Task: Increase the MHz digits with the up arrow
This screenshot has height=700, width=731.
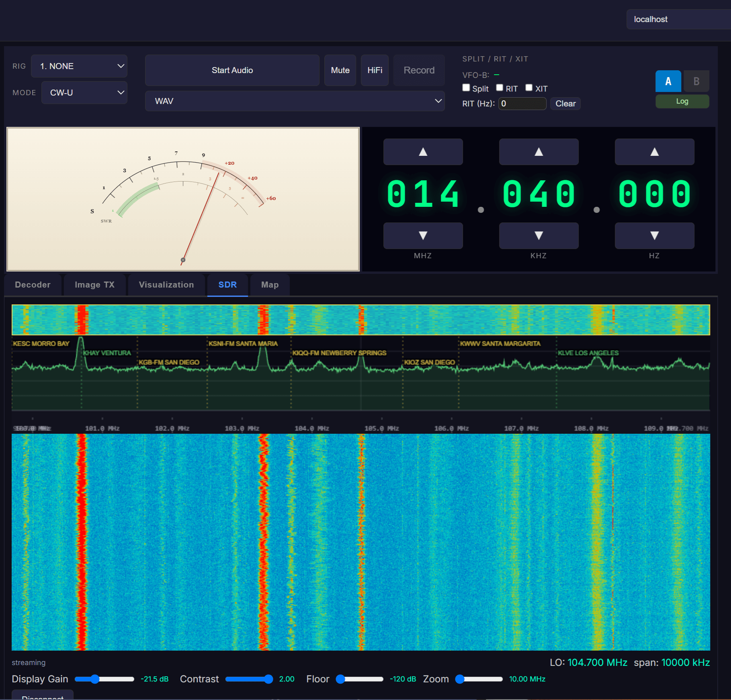Action: coord(423,152)
